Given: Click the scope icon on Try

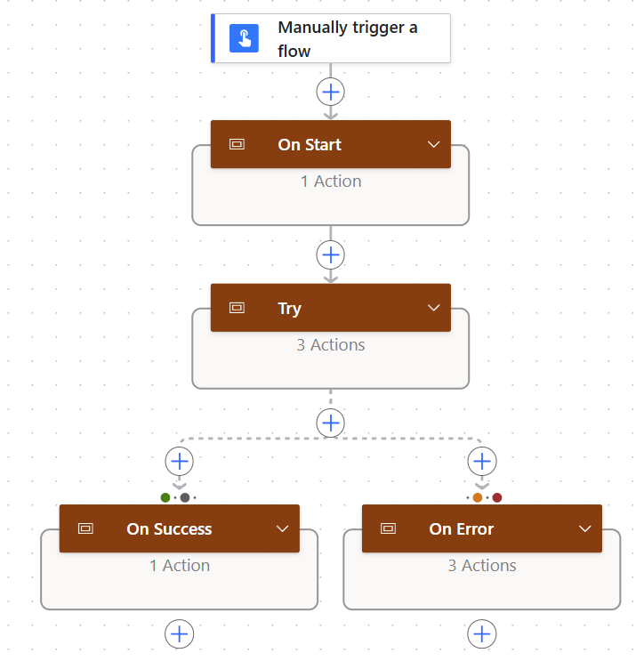Looking at the screenshot, I should point(237,308).
